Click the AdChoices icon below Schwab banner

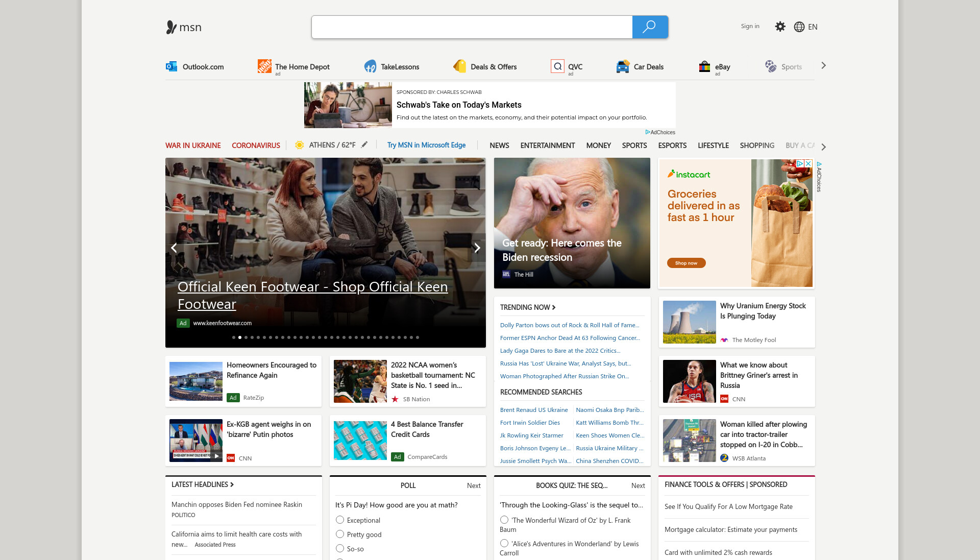(x=648, y=132)
